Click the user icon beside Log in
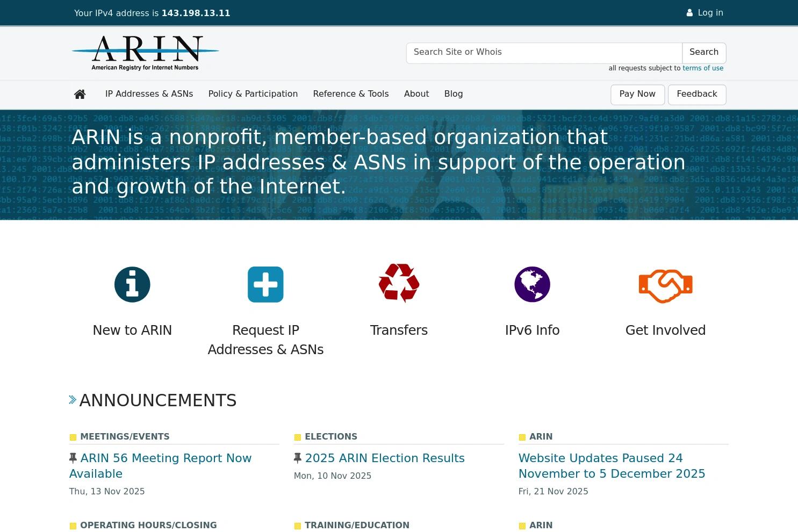Viewport: 798px width, 532px height. pos(689,13)
